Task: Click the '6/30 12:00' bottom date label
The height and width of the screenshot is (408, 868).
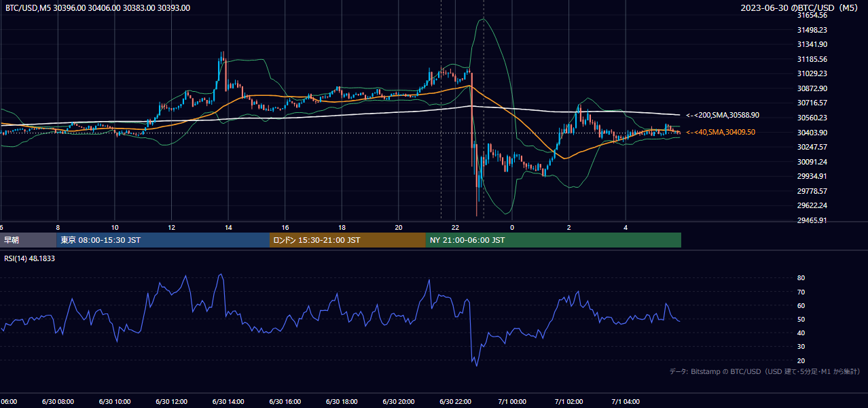Action: pyautogui.click(x=172, y=401)
